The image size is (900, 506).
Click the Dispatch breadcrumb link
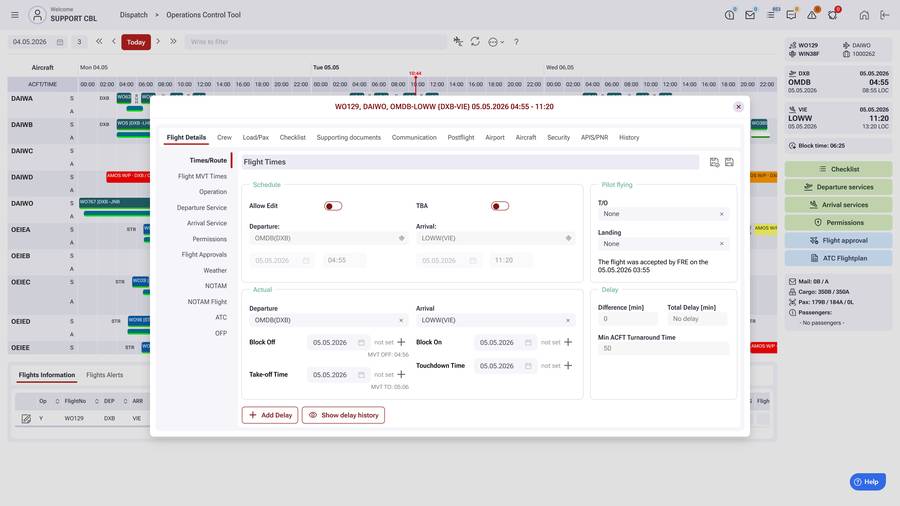click(x=134, y=15)
